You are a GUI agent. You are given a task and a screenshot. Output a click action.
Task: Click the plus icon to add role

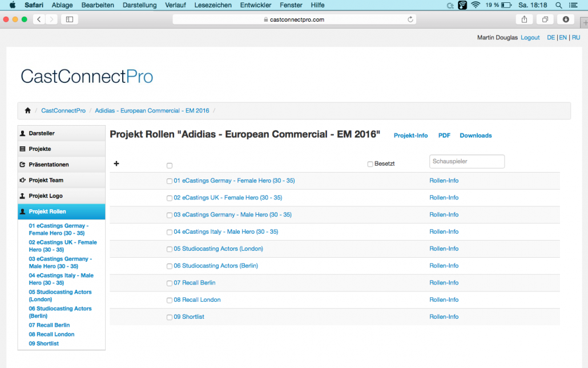[x=116, y=163]
